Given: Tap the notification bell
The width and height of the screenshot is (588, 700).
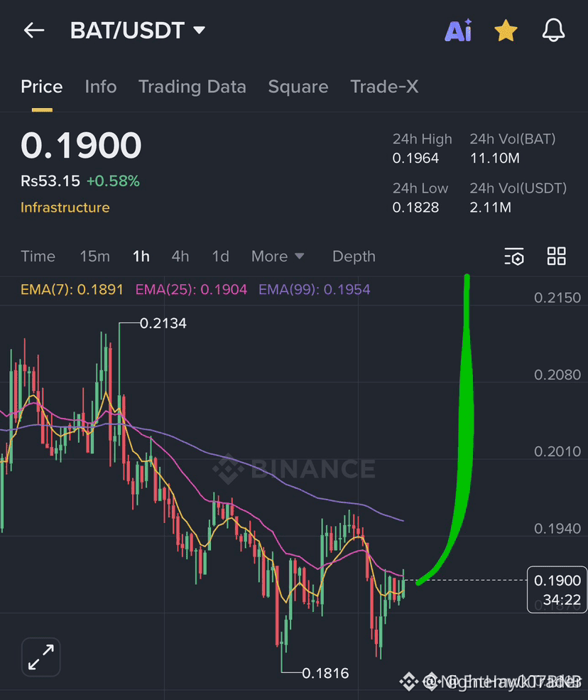Looking at the screenshot, I should [553, 31].
